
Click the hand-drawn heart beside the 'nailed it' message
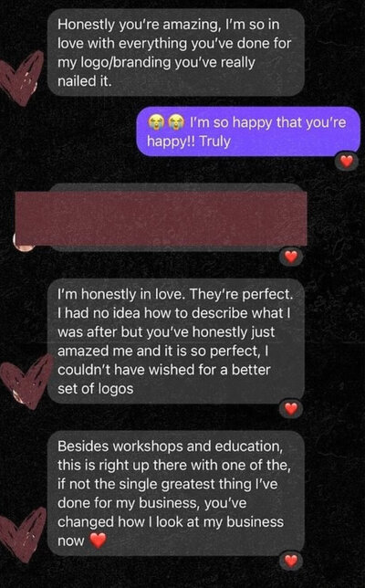(x=22, y=78)
